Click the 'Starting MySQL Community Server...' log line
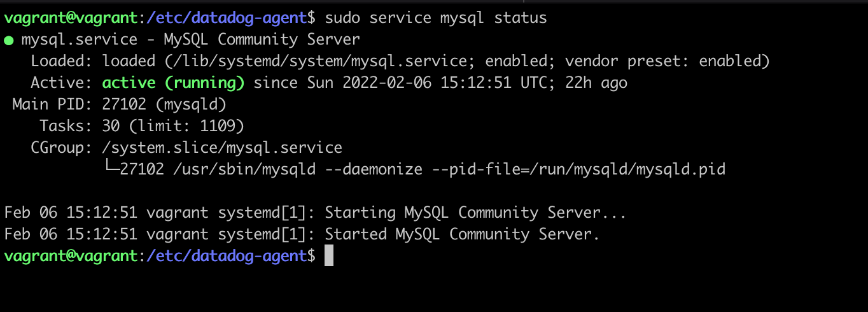This screenshot has height=312, width=868. click(475, 213)
